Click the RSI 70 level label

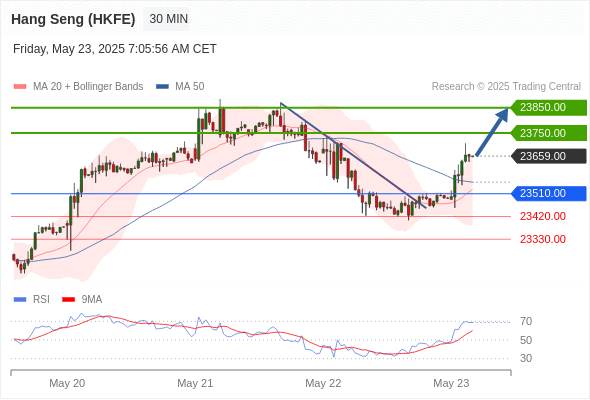click(x=526, y=321)
